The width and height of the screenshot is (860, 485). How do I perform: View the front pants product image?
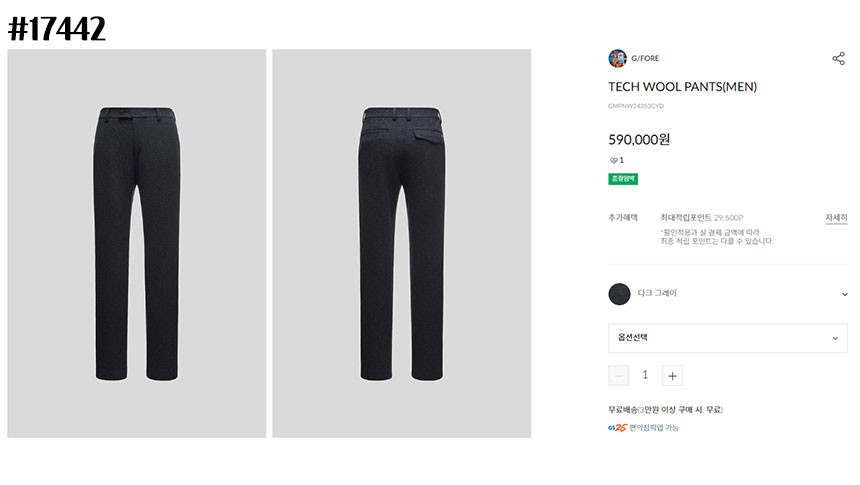tap(137, 243)
